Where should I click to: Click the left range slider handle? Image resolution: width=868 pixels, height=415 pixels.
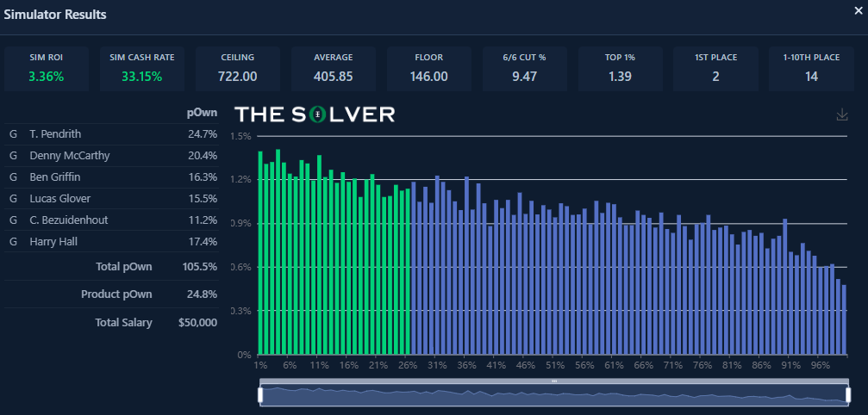(260, 394)
